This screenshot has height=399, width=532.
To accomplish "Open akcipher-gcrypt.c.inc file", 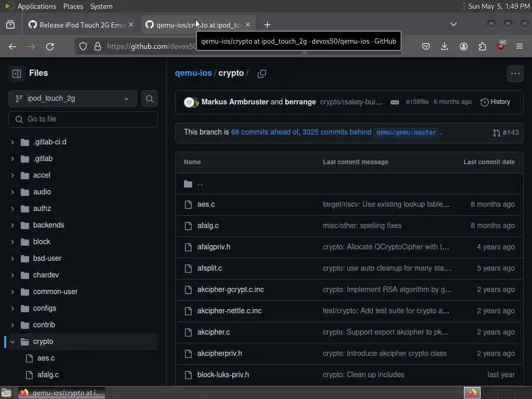I will [x=230, y=289].
